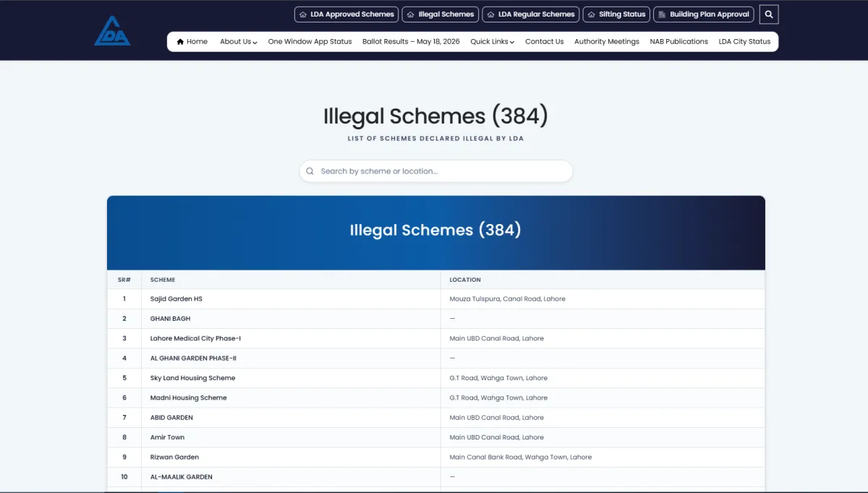Open Sifting Status button
The image size is (868, 493).
tap(616, 14)
